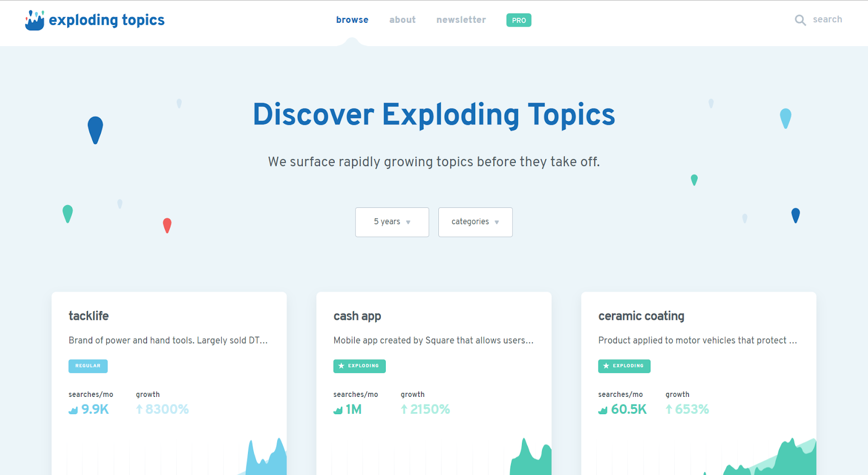
Task: Click the tagline about rapidly growing topics
Action: pyautogui.click(x=434, y=162)
